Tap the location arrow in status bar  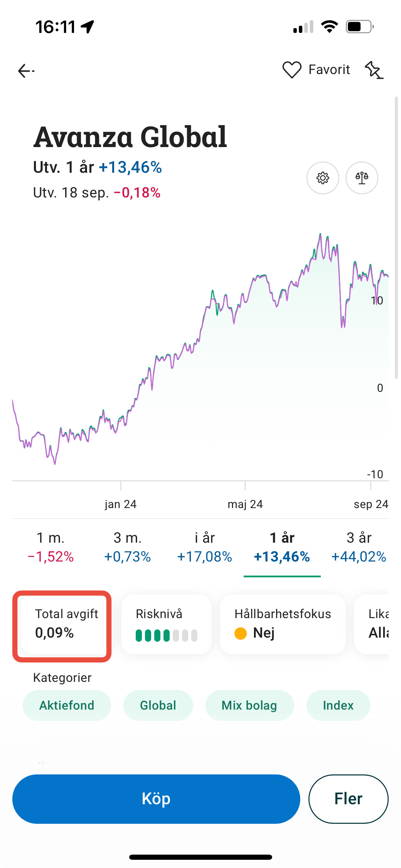(x=88, y=27)
